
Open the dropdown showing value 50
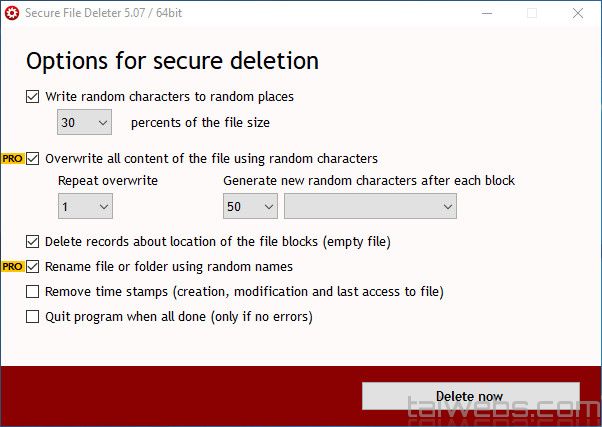point(250,206)
